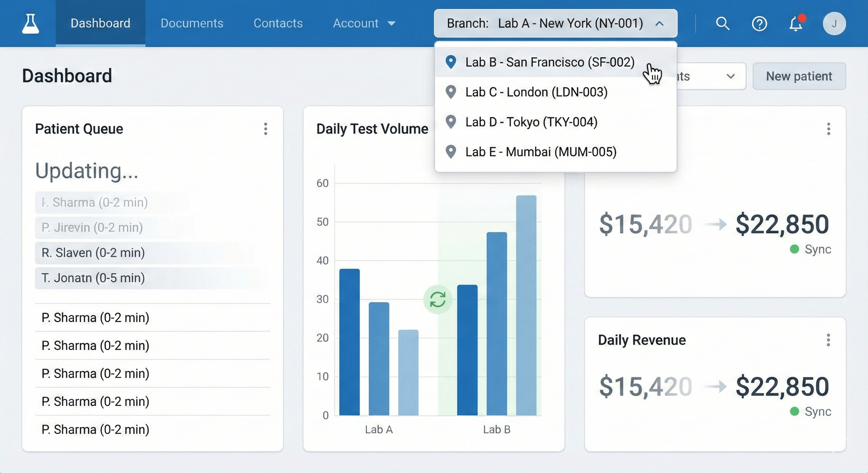Open search with the magnifier icon
The image size is (868, 473).
click(x=723, y=24)
